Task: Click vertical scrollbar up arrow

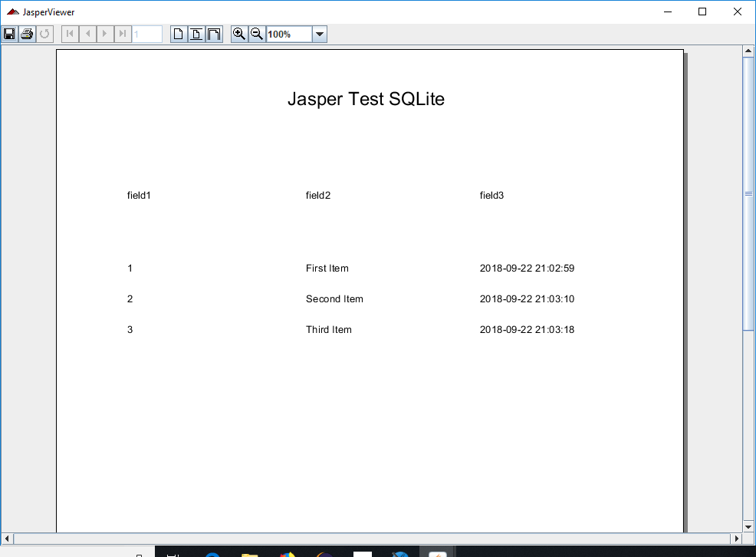Action: [x=748, y=51]
